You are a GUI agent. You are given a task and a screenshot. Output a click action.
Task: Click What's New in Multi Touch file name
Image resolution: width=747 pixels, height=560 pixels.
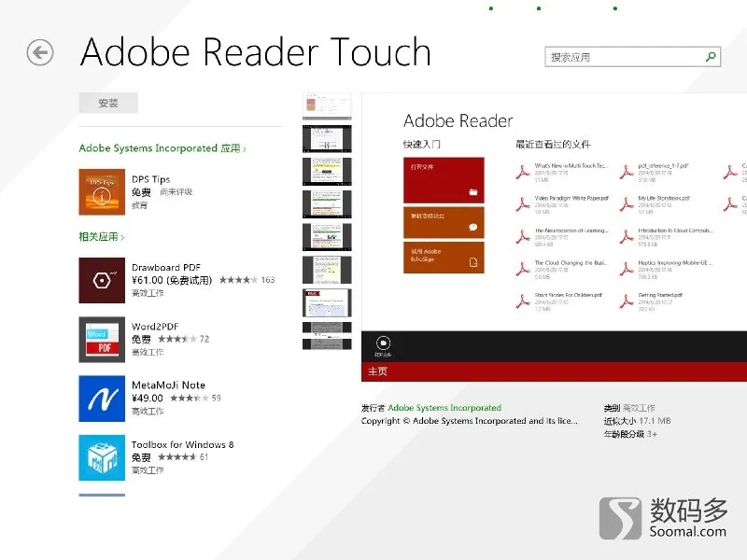coord(571,166)
